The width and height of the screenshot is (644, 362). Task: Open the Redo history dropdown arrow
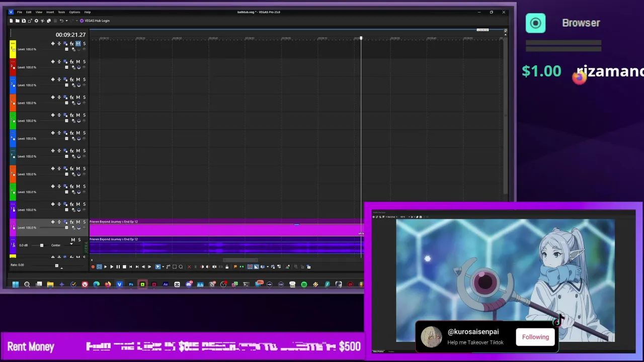pos(76,21)
